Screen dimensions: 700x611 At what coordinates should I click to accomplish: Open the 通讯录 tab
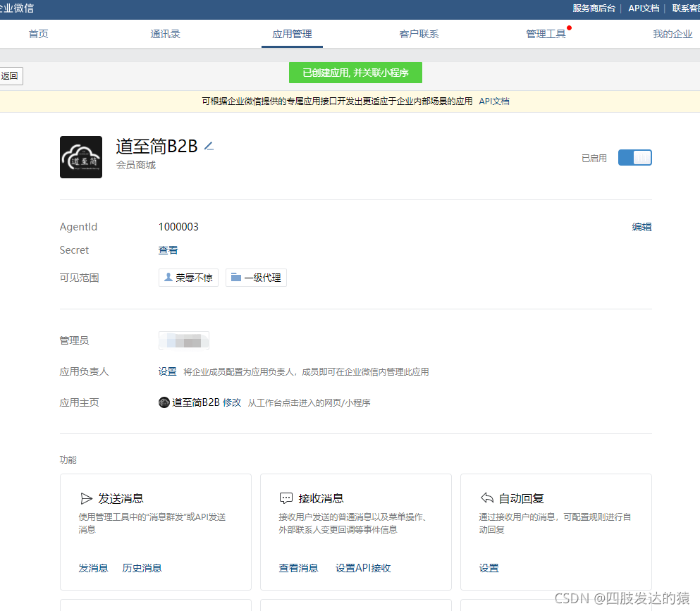[x=165, y=34]
